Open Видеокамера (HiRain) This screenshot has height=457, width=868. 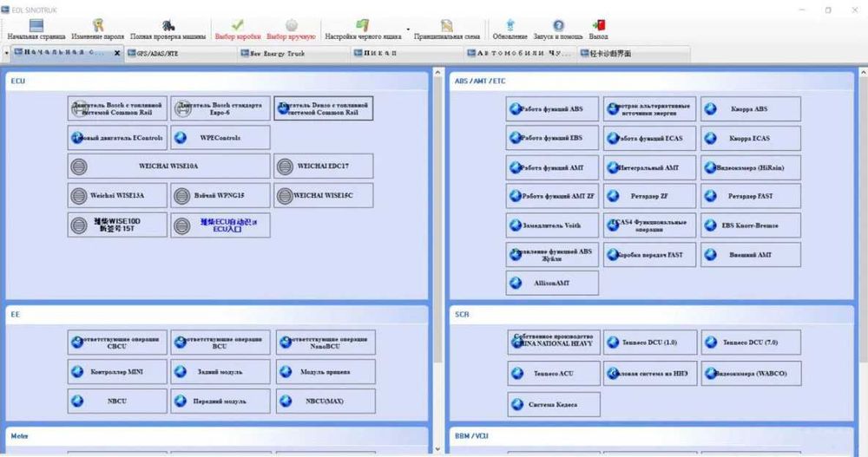coord(751,167)
